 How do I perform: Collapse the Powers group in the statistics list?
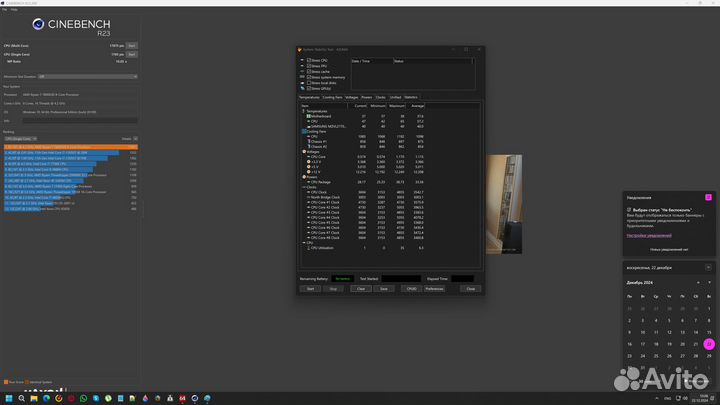click(x=304, y=177)
